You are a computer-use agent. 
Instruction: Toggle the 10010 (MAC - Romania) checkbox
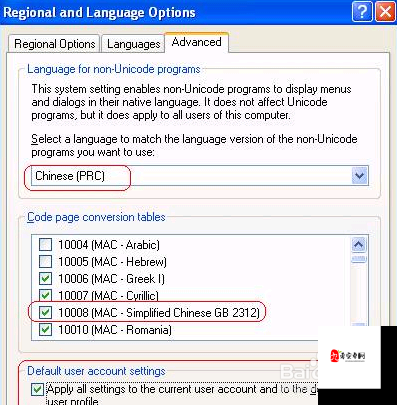tap(45, 330)
